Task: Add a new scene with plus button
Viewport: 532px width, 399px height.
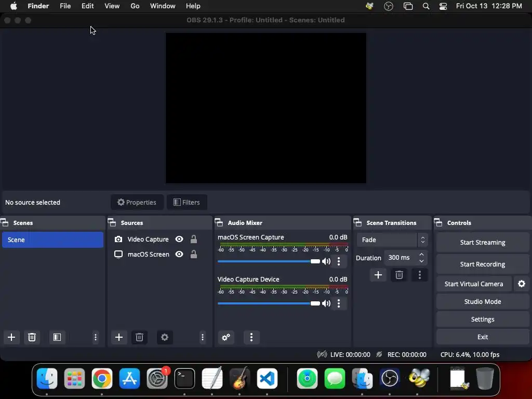Action: click(11, 337)
